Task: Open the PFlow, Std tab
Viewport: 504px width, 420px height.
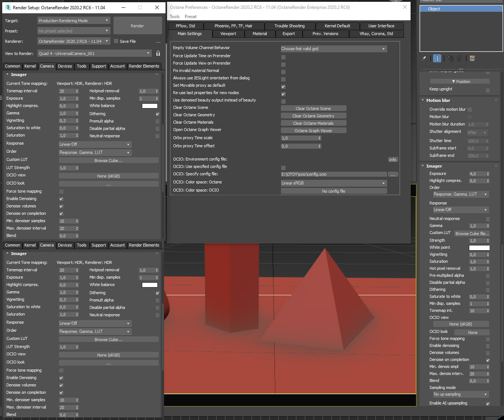Action: [x=185, y=26]
